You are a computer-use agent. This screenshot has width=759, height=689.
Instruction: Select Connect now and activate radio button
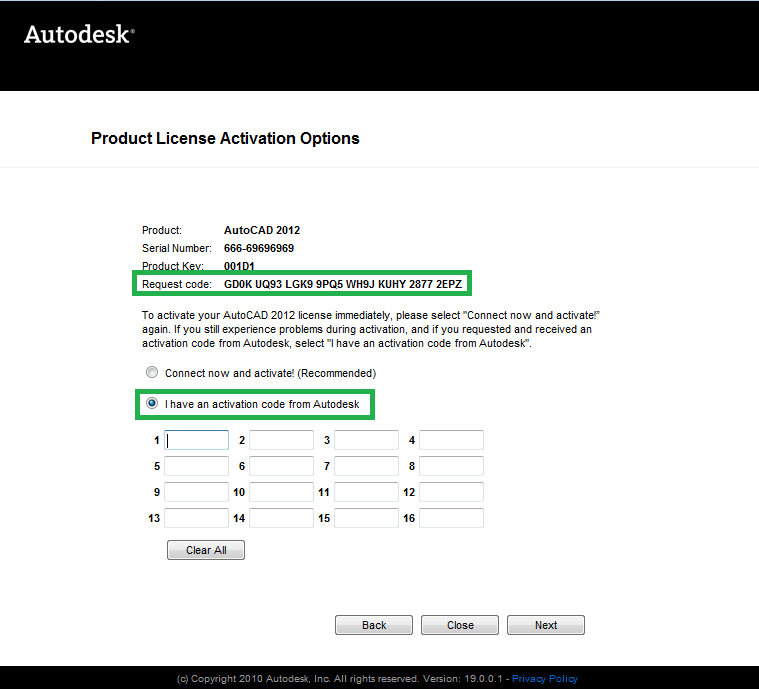click(x=152, y=372)
